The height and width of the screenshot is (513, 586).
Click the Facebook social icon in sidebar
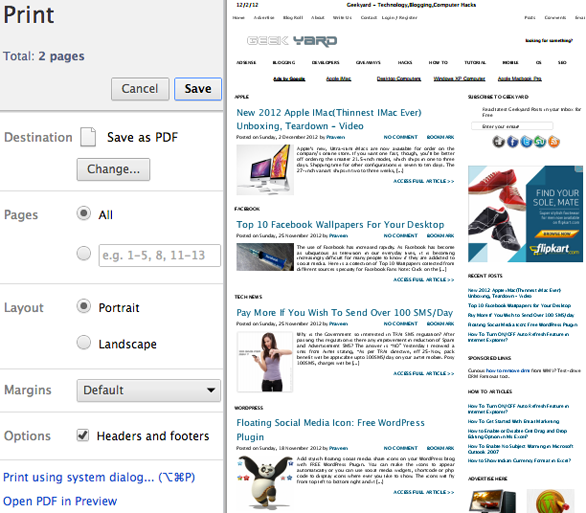point(513,142)
